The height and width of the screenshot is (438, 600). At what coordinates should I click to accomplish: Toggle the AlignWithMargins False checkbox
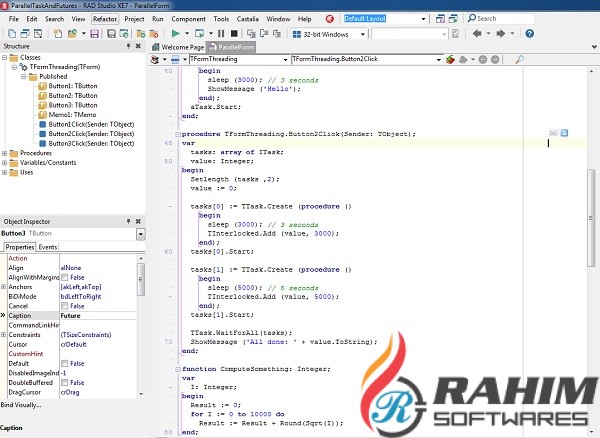pyautogui.click(x=65, y=277)
